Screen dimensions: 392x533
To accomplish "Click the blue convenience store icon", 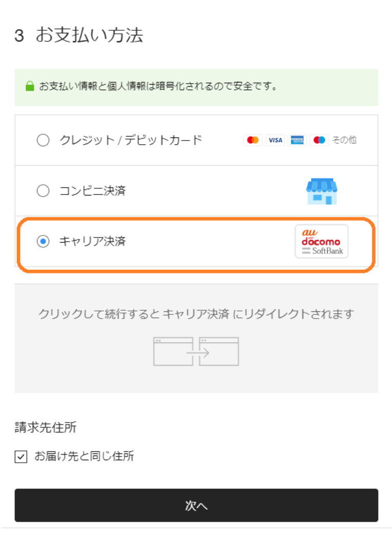I will [322, 191].
